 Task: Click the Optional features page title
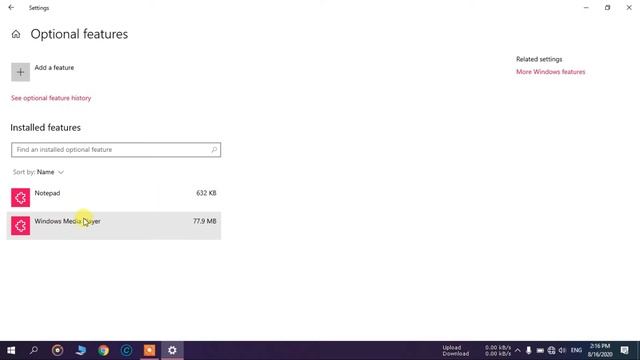tap(79, 34)
